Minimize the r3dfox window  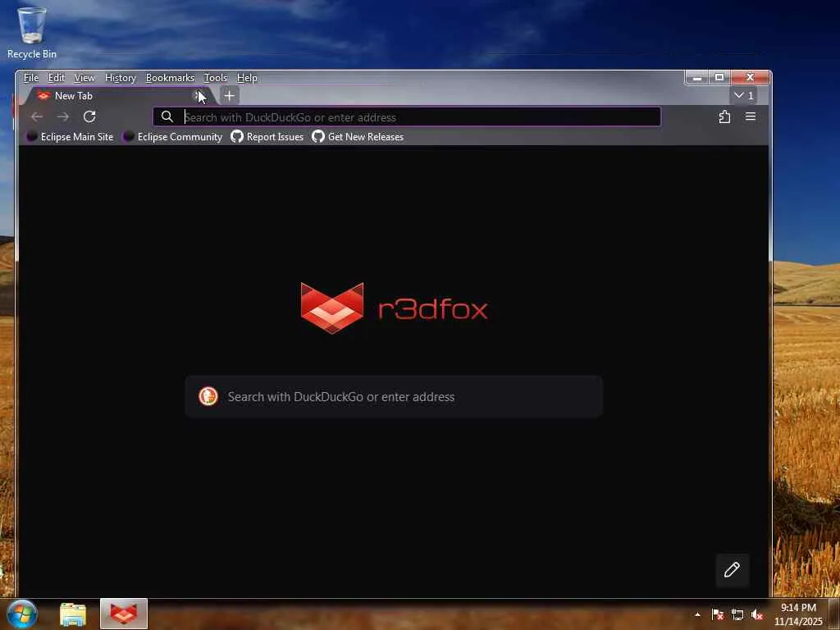click(x=697, y=78)
